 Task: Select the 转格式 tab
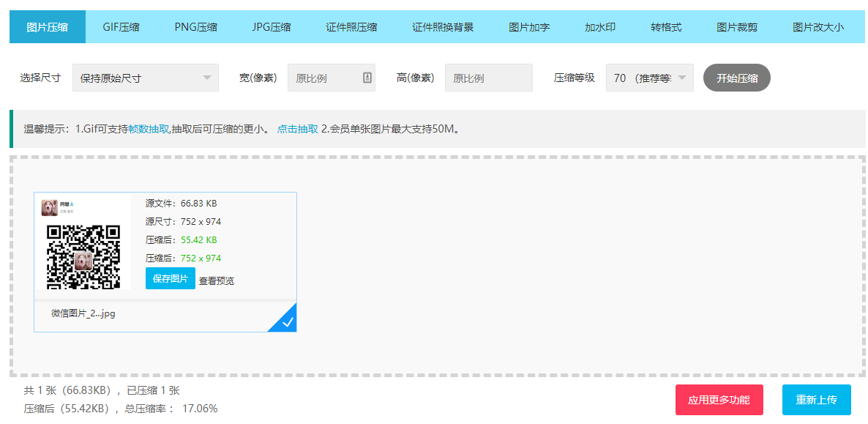666,26
